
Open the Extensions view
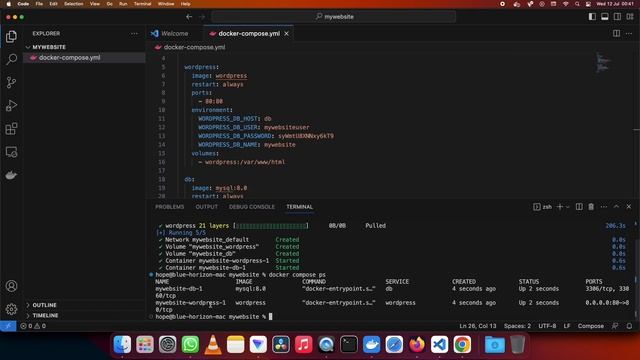tap(11, 129)
